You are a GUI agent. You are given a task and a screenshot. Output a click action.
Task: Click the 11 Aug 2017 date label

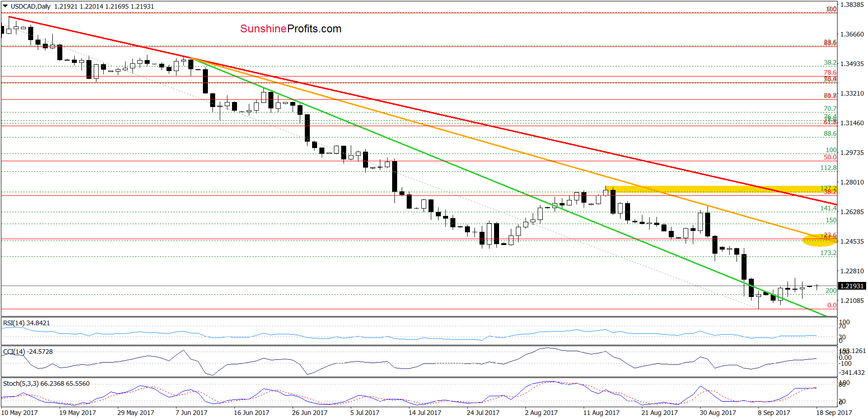coord(601,413)
